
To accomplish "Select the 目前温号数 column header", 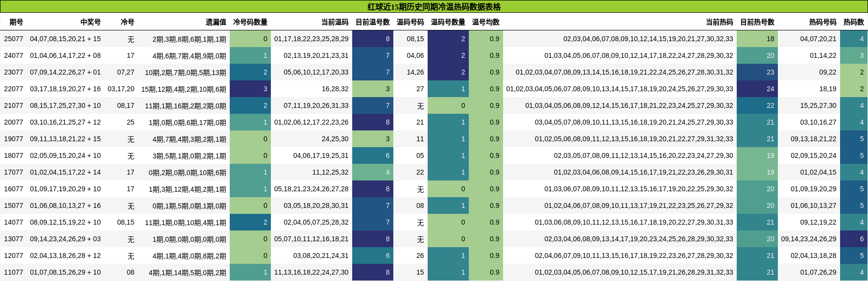I will 373,22.
